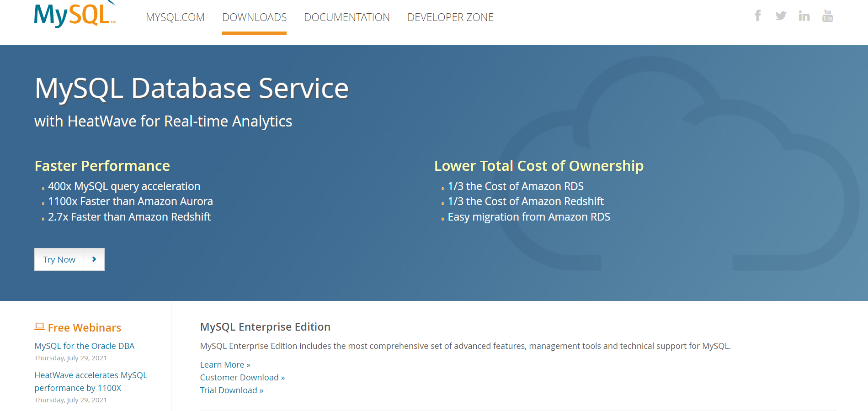Click '400x MySQL query acceleration' bullet
The width and height of the screenshot is (868, 411).
pos(124,186)
